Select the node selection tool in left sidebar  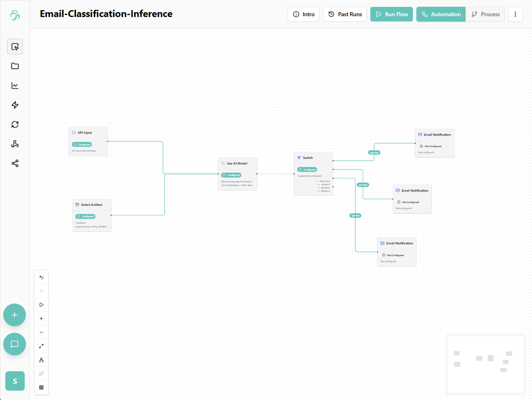click(x=15, y=47)
